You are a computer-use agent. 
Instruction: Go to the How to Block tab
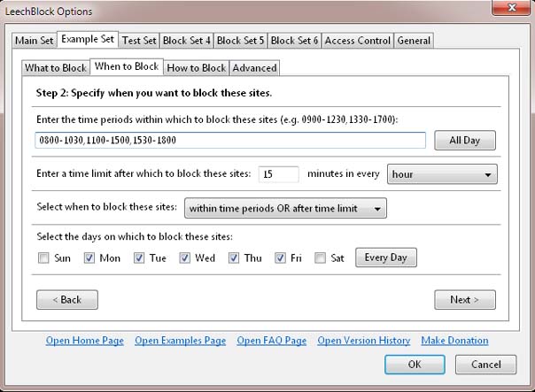[x=196, y=68]
